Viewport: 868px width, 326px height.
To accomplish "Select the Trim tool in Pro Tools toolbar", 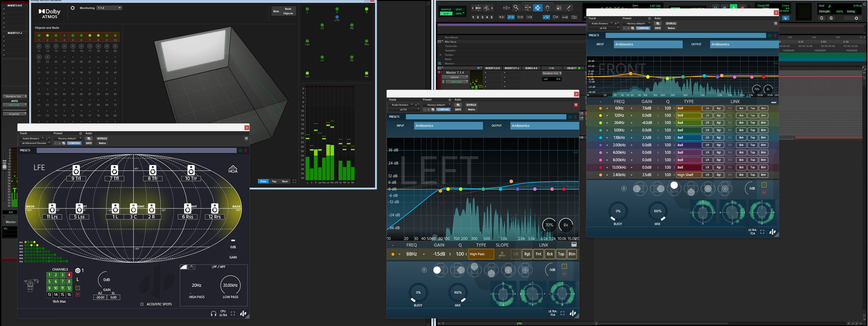I will pos(527,8).
